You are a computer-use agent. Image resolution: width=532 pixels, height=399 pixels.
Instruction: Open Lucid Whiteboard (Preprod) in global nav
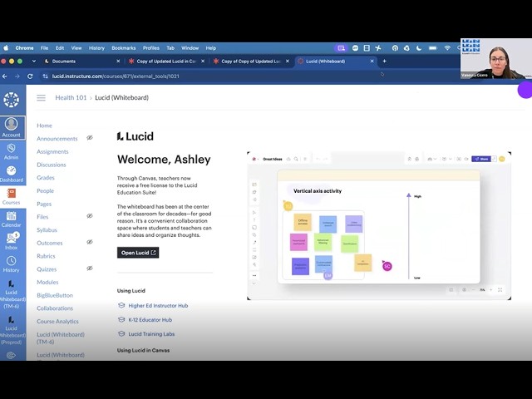click(x=11, y=330)
